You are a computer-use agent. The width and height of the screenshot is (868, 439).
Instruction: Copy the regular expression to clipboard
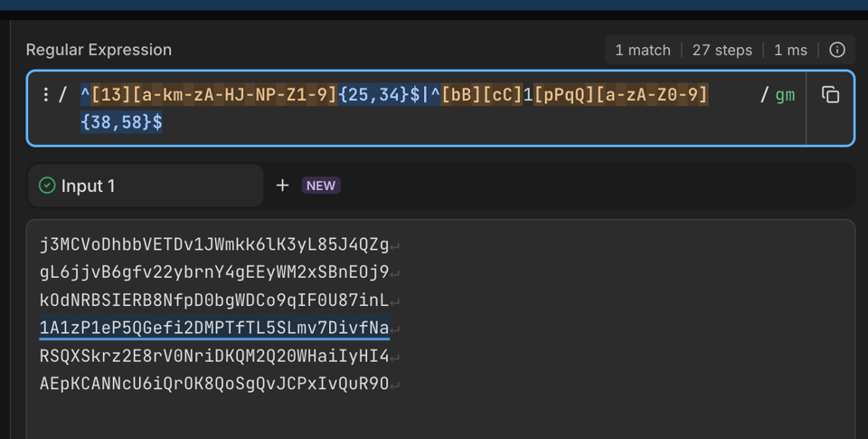pyautogui.click(x=830, y=95)
